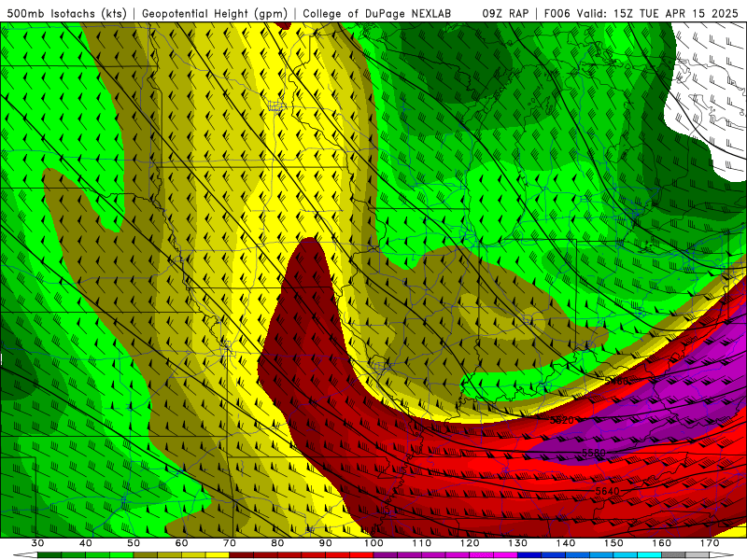Click the 130 value on the color scale
Viewport: 747px width, 560px height.
pos(517,543)
